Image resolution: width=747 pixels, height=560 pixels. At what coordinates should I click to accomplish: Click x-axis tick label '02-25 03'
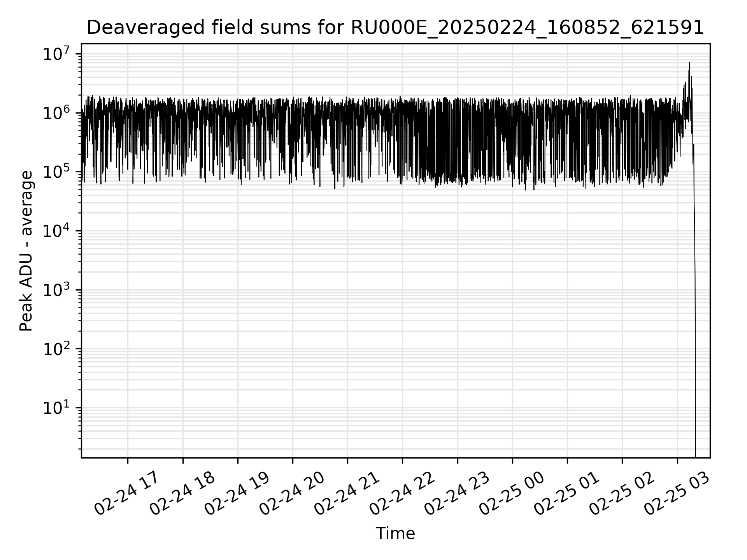click(x=677, y=493)
